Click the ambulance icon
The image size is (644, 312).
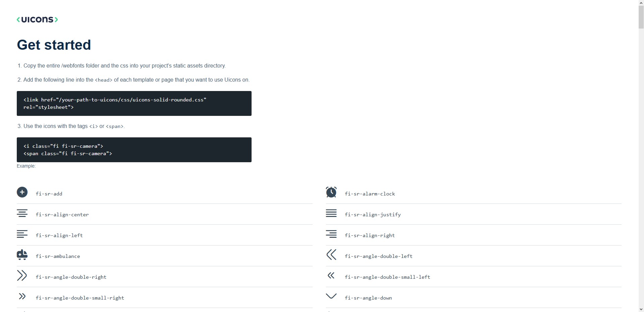pyautogui.click(x=22, y=255)
